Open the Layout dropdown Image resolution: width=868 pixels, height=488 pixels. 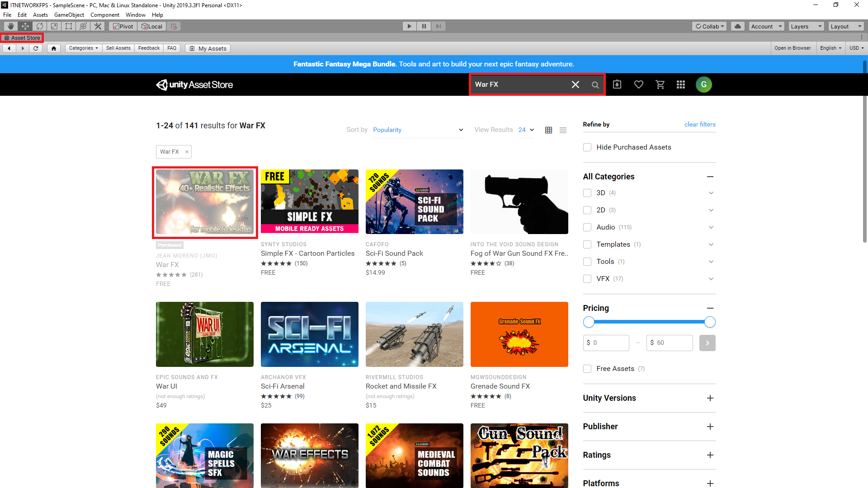846,26
